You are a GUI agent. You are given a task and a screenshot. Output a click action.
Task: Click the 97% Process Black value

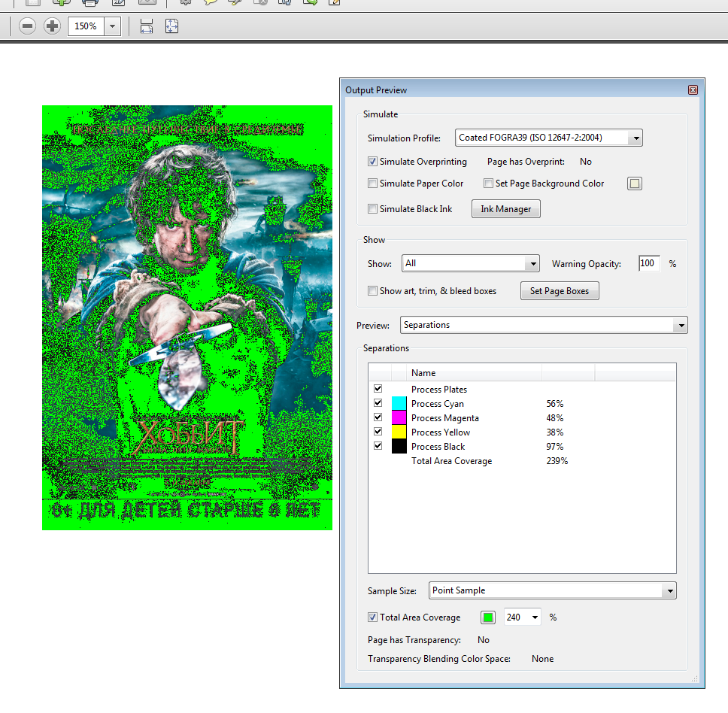(555, 447)
